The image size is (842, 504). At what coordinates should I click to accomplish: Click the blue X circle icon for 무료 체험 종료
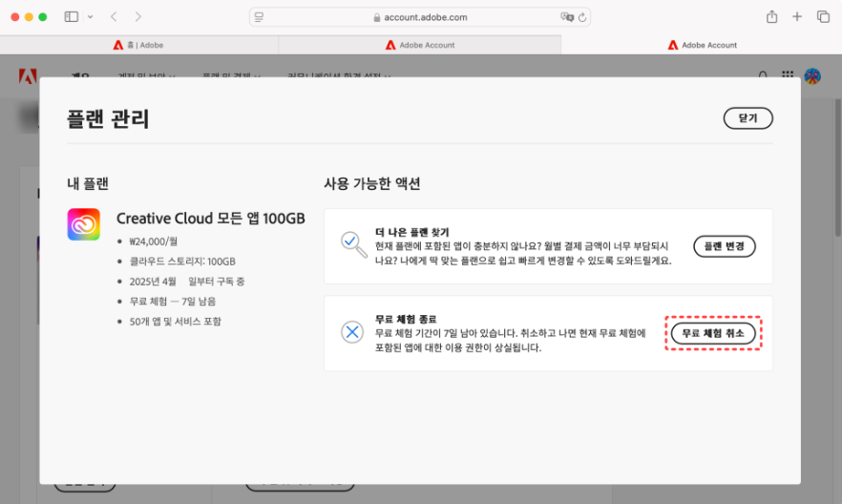[352, 332]
